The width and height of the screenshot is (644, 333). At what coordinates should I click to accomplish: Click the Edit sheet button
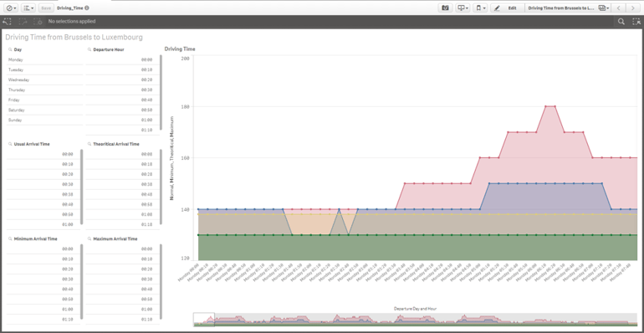pos(507,8)
